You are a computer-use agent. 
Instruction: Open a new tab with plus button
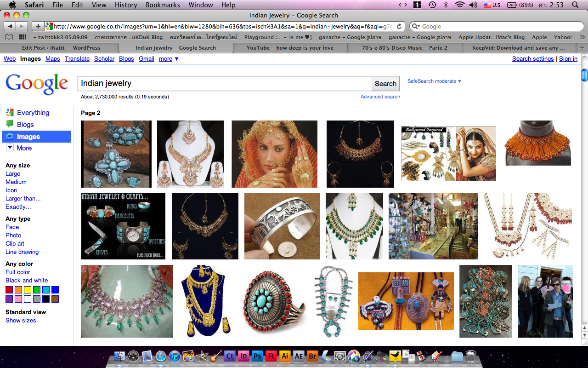(581, 48)
